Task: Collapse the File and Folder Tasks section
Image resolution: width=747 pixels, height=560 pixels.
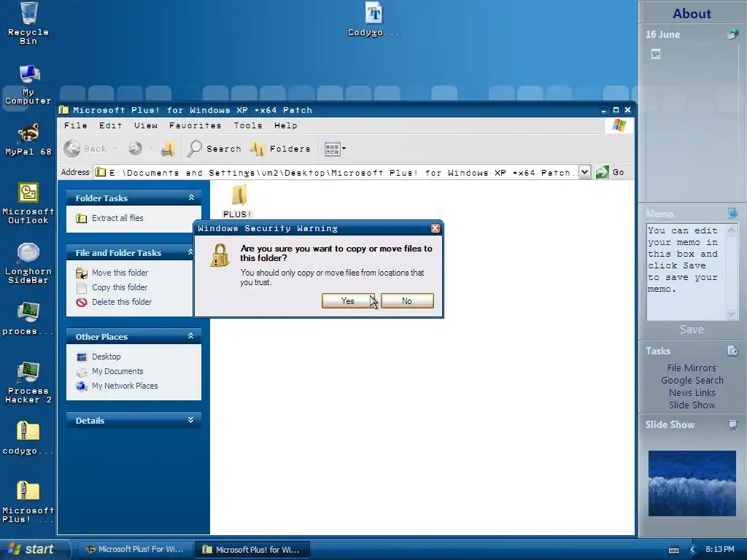Action: click(190, 252)
